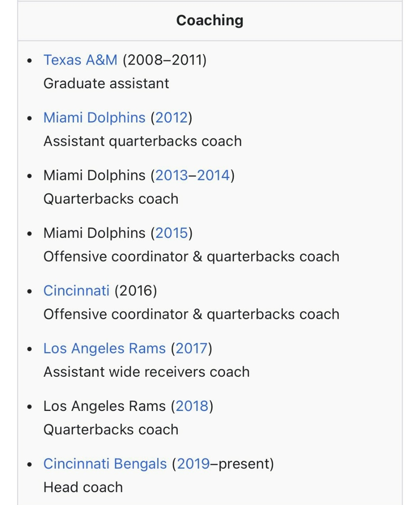Open the 2015 Dolphins season link
Image resolution: width=420 pixels, height=505 pixels.
(x=171, y=233)
